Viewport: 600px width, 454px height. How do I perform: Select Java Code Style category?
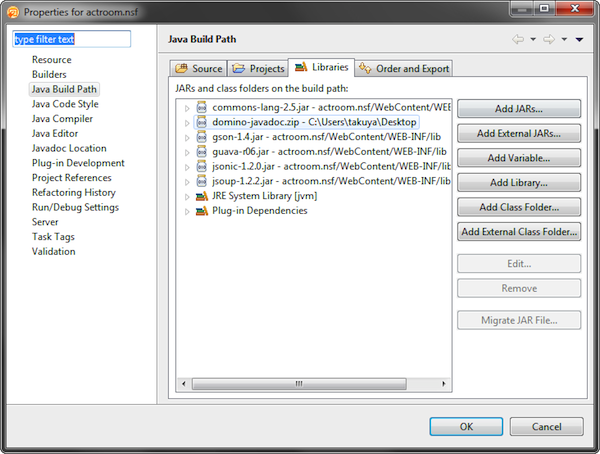[65, 104]
